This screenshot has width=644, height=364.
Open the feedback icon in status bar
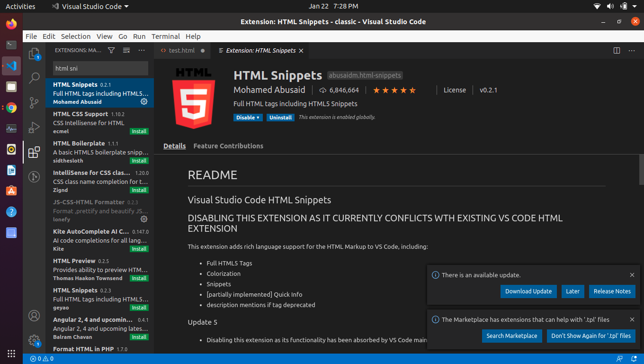[x=620, y=359]
